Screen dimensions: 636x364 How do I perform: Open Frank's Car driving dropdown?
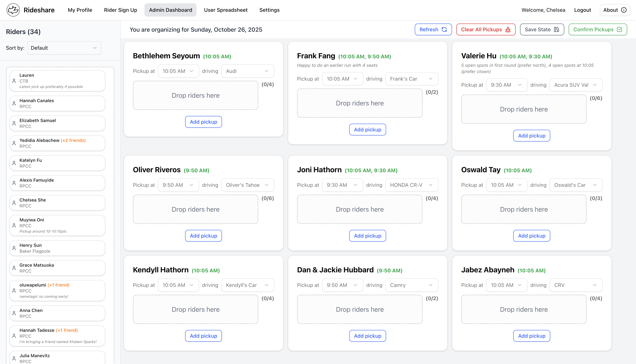411,79
